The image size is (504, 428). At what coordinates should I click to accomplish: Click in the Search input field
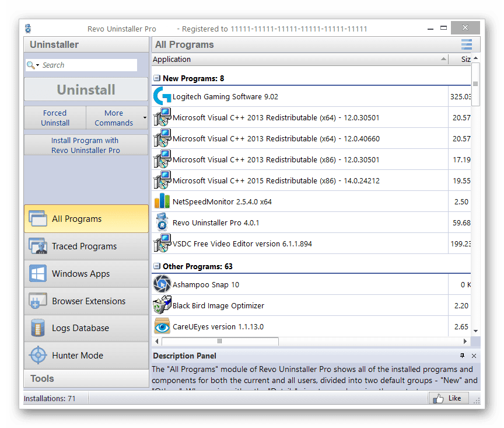click(x=89, y=65)
